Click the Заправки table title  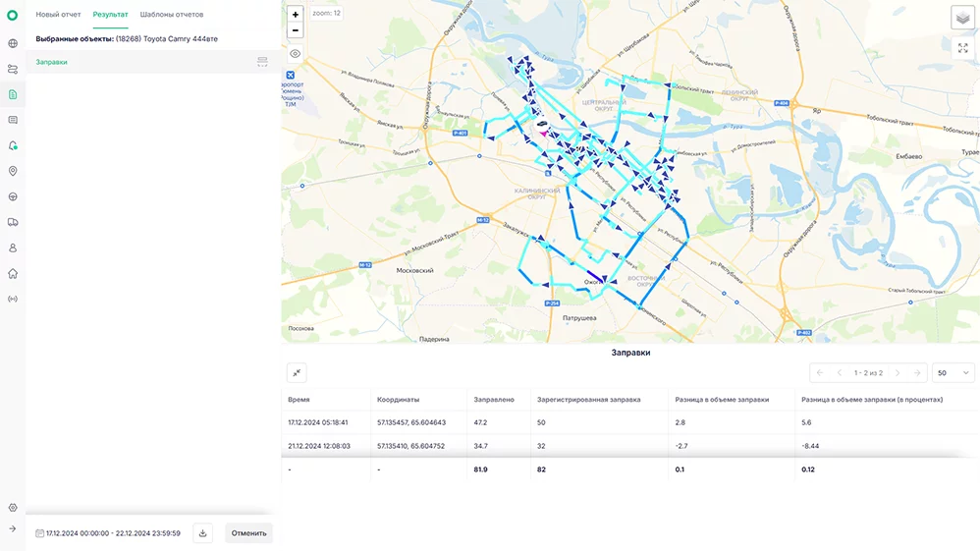630,353
